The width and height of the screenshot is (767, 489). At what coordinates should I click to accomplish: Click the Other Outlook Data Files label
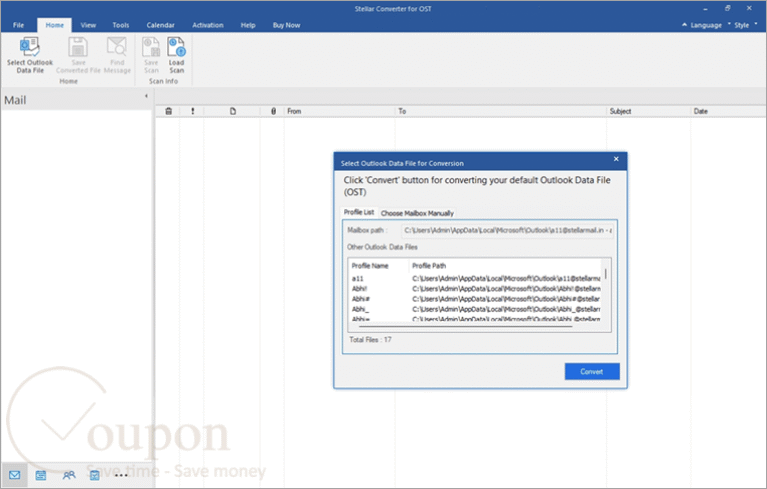click(382, 247)
